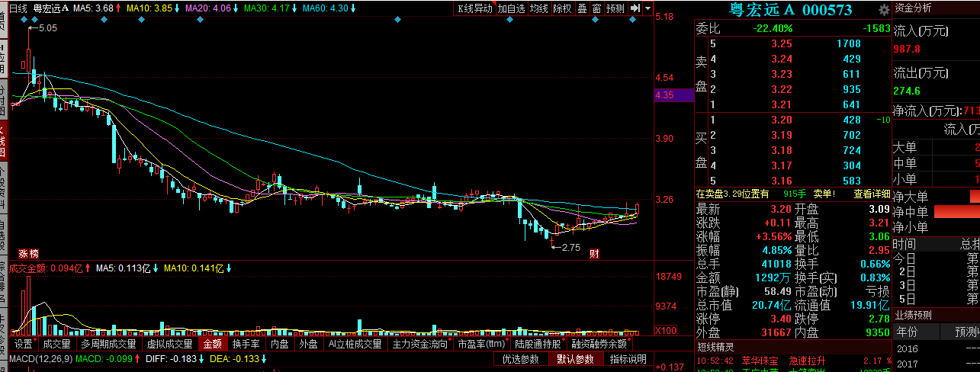Toggle 除权 ex-rights adjustment

click(x=562, y=8)
